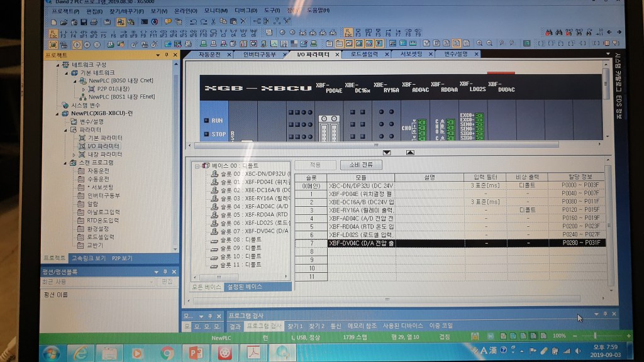Click the New Project icon in toolbar
644x362 pixels.
point(54,22)
